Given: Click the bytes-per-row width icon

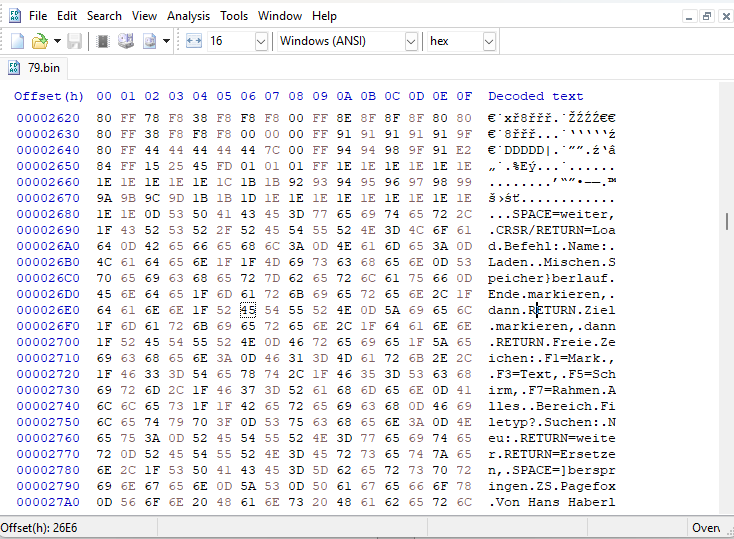Looking at the screenshot, I should [x=194, y=41].
